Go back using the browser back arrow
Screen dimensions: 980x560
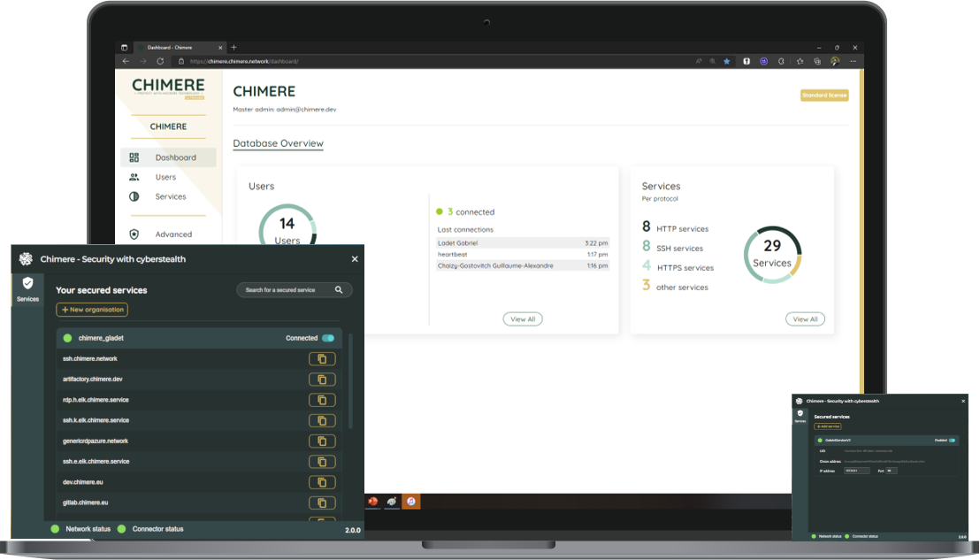pos(126,61)
